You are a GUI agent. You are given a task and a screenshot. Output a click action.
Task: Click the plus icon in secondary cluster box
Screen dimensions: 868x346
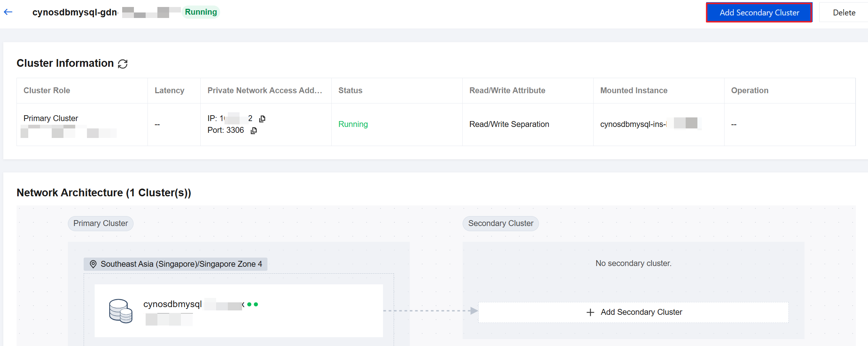pos(590,312)
